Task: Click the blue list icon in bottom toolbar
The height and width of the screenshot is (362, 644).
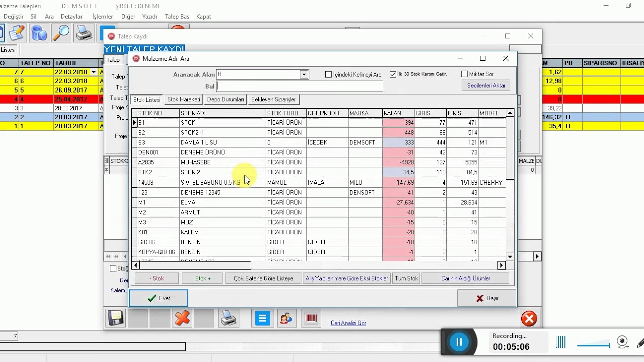Action: 262,318
